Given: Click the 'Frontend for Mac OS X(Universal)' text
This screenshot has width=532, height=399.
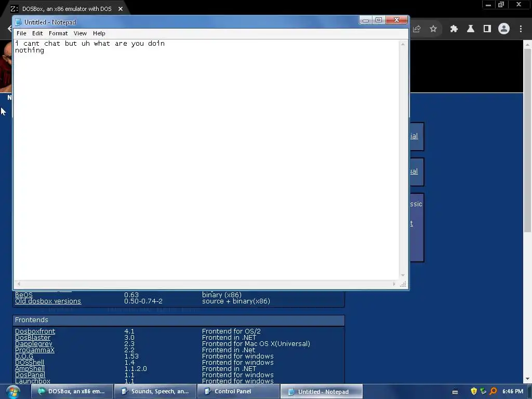Looking at the screenshot, I should (256, 344).
